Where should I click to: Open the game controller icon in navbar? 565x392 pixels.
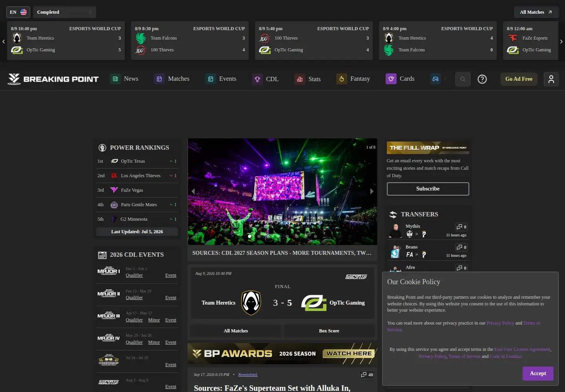point(436,79)
